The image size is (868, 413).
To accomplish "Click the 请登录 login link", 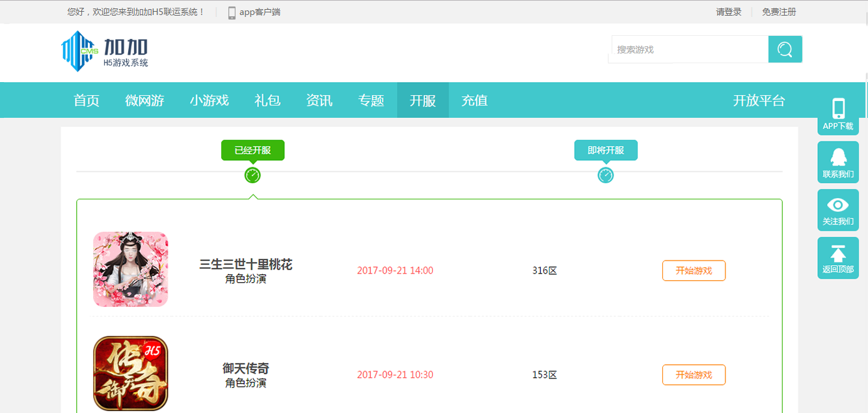I will 727,11.
